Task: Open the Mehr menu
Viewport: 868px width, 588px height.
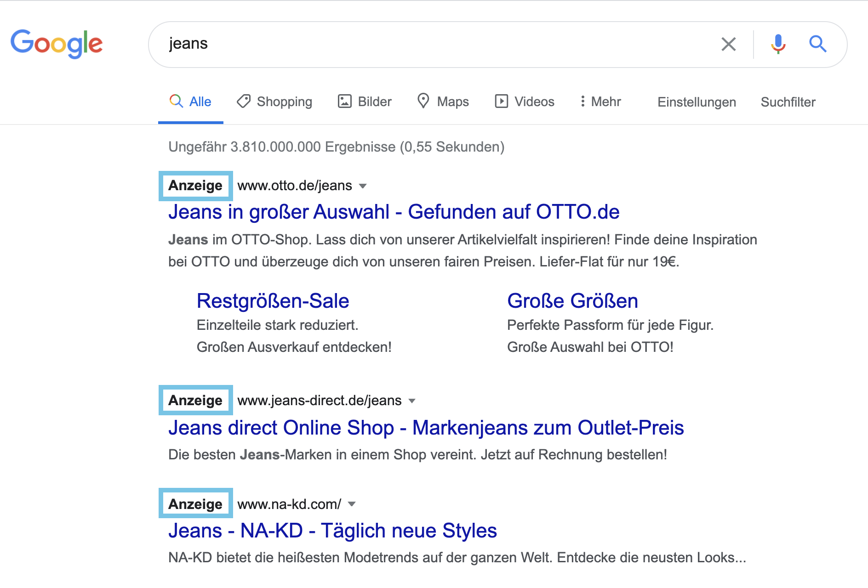Action: (x=600, y=102)
